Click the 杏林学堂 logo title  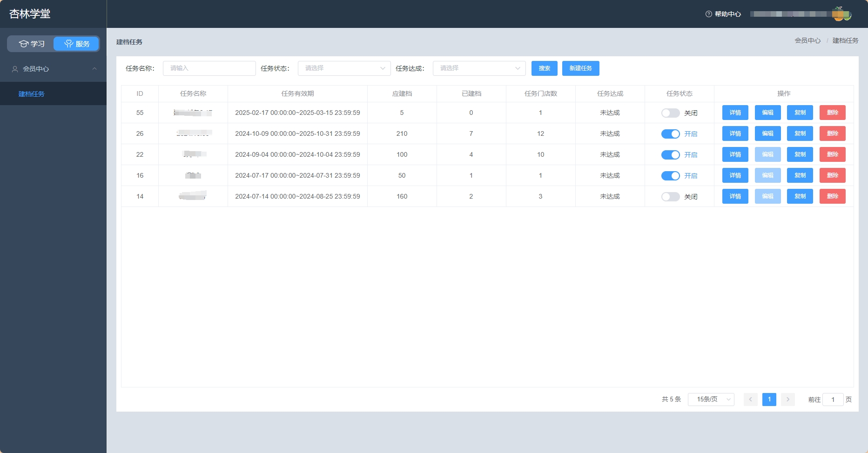(30, 14)
